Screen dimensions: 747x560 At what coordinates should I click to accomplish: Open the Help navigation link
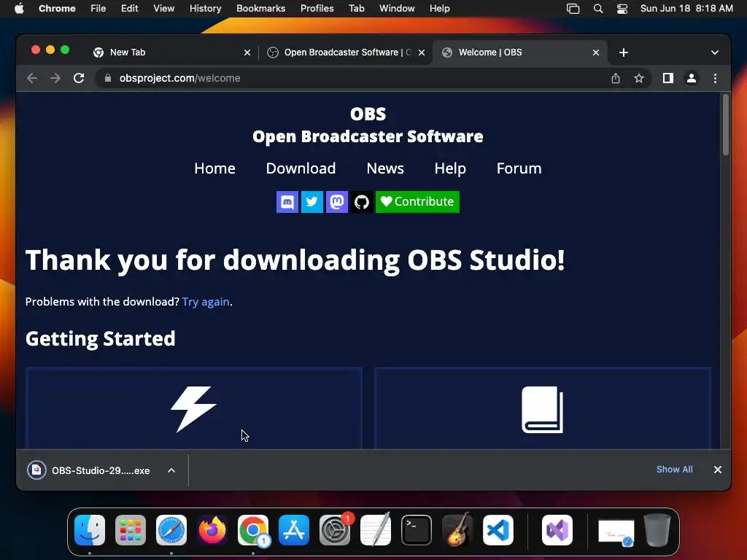450,168
